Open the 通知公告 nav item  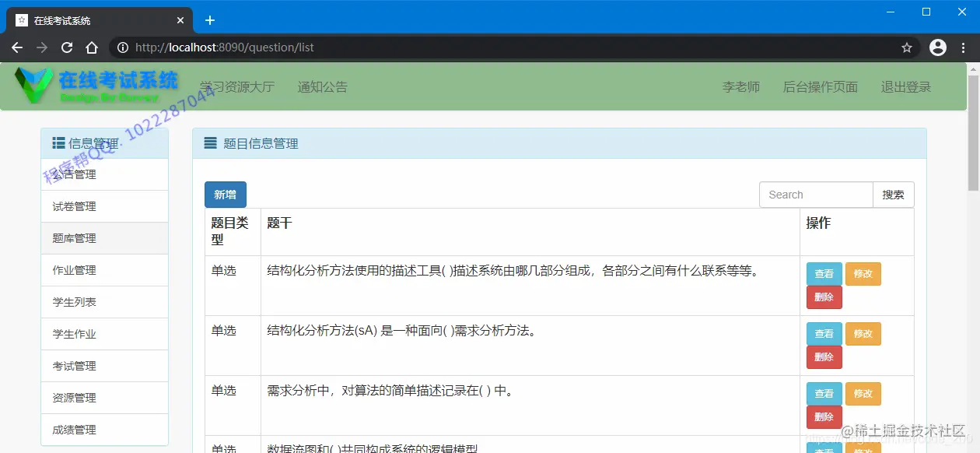(322, 87)
